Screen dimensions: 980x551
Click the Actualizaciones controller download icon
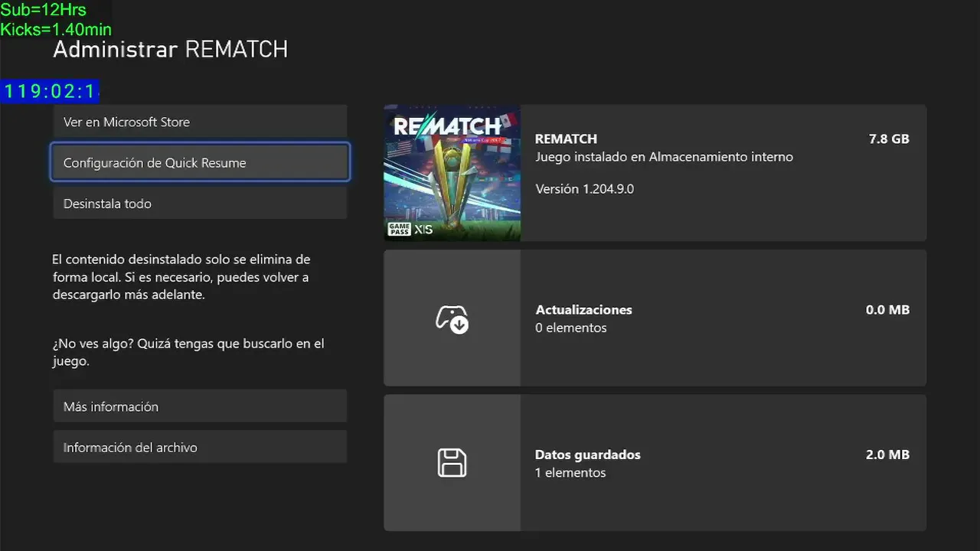pyautogui.click(x=452, y=318)
